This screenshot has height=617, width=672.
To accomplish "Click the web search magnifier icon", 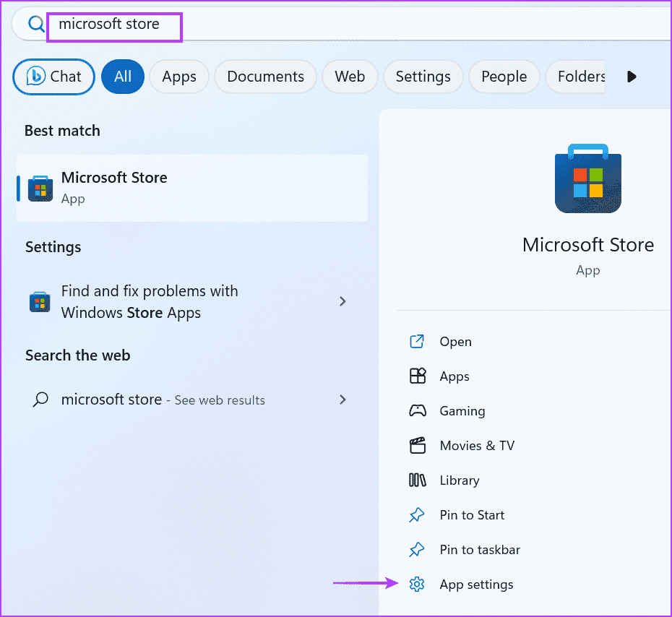I will [x=40, y=400].
